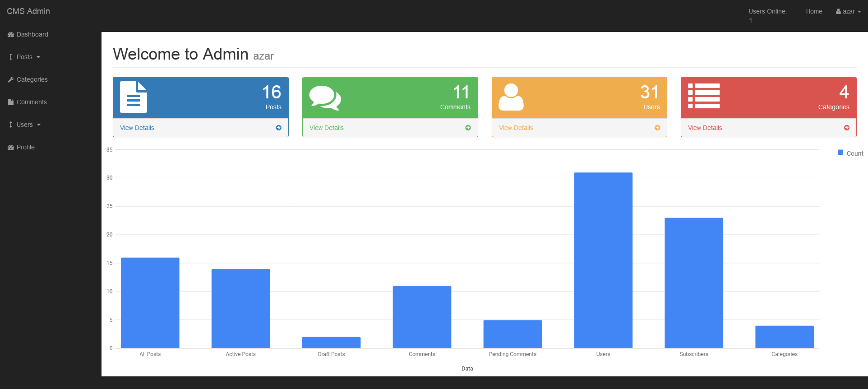Click the document icon in Posts panel
Image resolution: width=868 pixels, height=389 pixels.
134,97
